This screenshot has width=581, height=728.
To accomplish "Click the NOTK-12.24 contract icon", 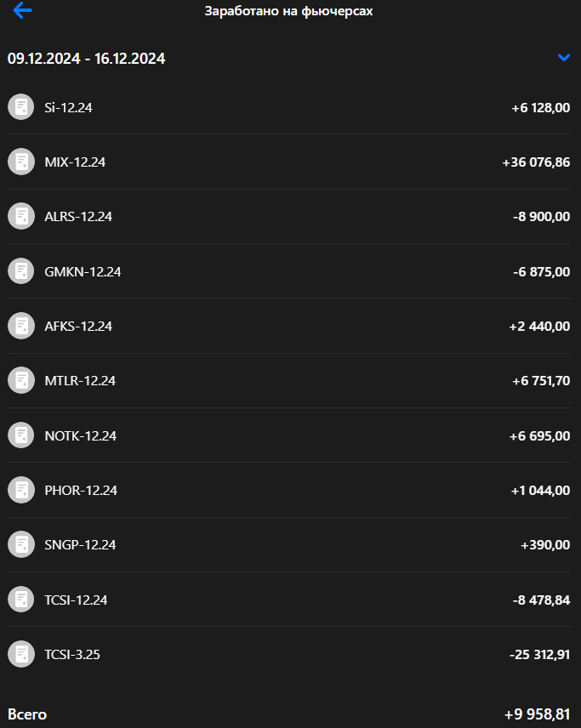I will [20, 435].
